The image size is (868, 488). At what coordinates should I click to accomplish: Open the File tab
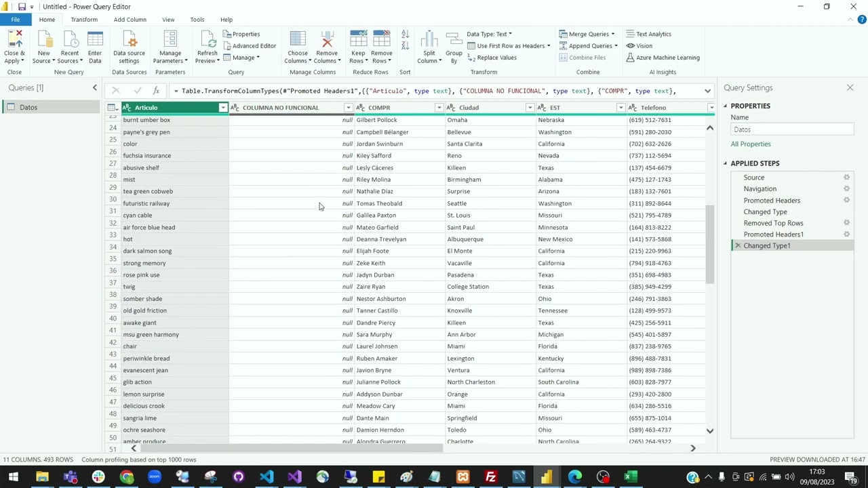[15, 20]
